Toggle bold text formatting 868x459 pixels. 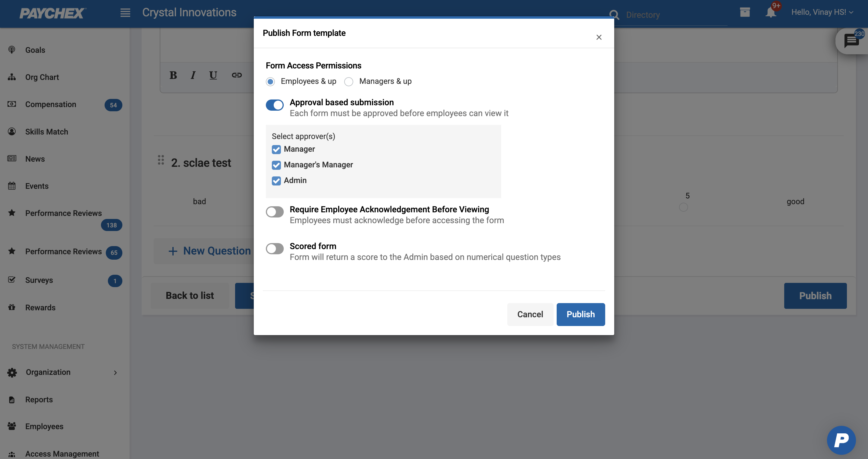coord(173,75)
